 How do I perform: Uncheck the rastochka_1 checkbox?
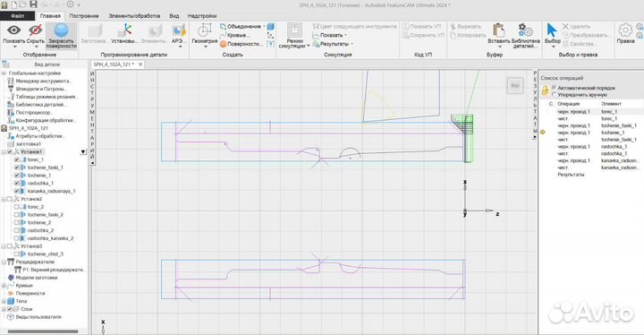(x=17, y=183)
